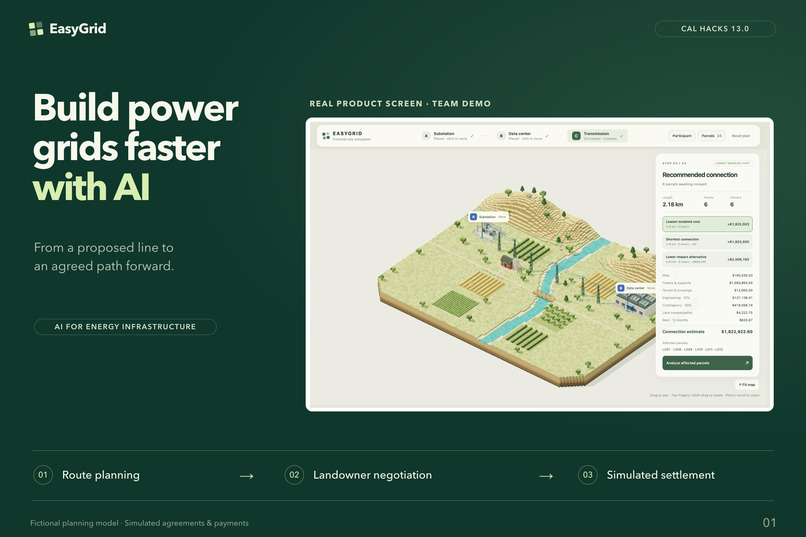Click REAL PRODUCT SCREEN · TEAM DEMO caption
Image resolution: width=806 pixels, height=537 pixels.
(x=400, y=104)
